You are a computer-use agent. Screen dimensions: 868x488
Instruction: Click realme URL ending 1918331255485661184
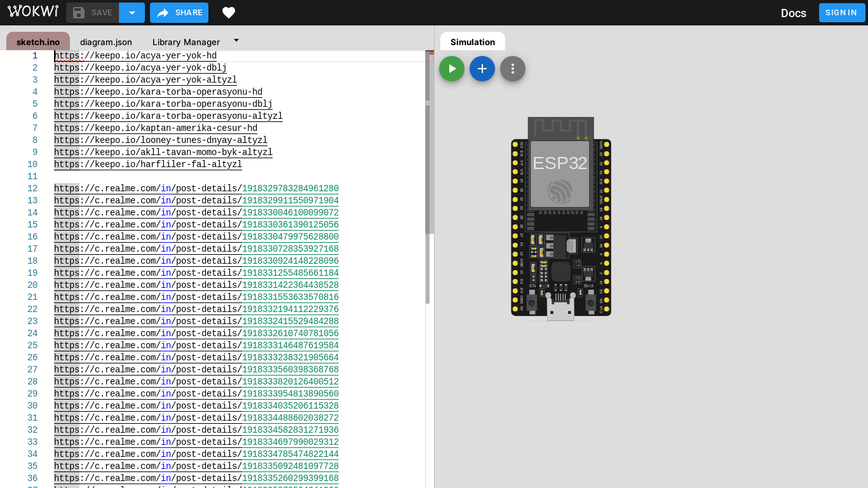tap(196, 273)
